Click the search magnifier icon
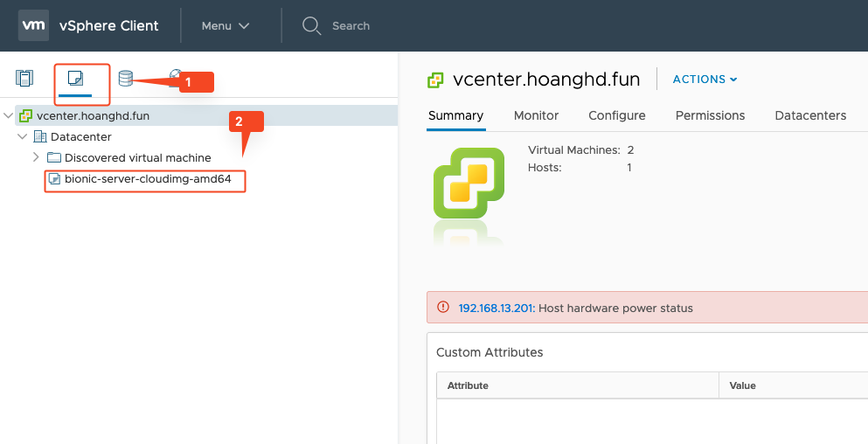Viewport: 868px width, 444px height. click(312, 25)
